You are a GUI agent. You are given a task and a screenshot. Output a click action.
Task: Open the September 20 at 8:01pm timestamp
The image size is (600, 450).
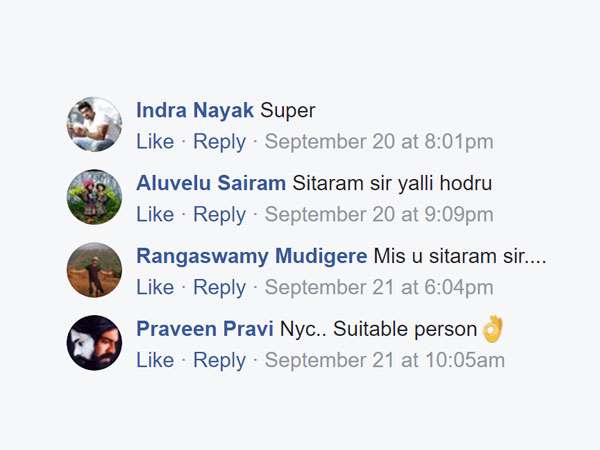click(379, 142)
